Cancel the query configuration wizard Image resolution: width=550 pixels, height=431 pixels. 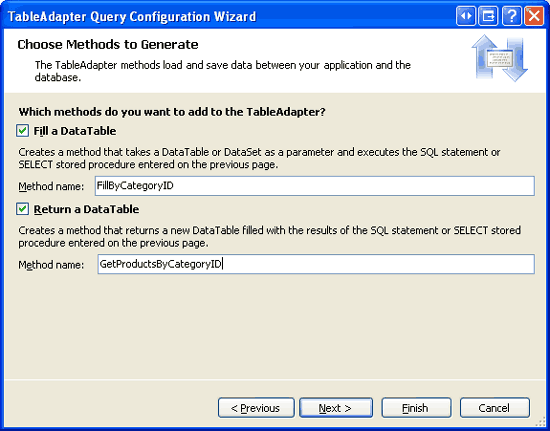click(x=495, y=408)
